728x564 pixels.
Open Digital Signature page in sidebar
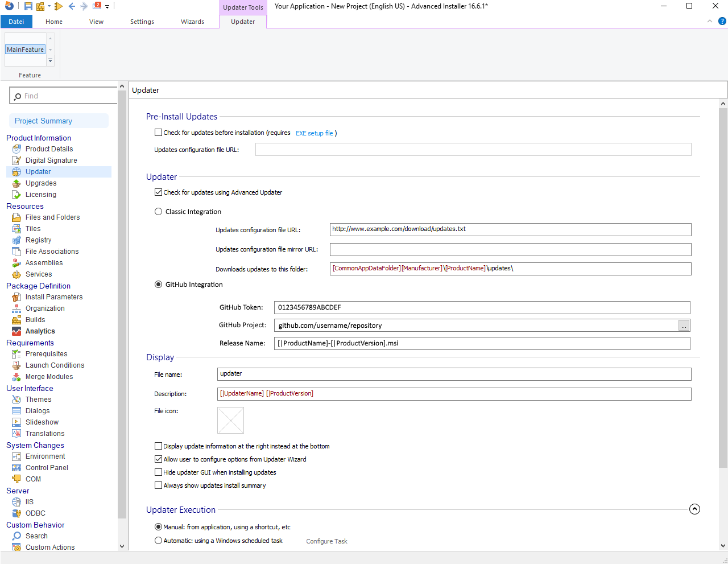(51, 160)
